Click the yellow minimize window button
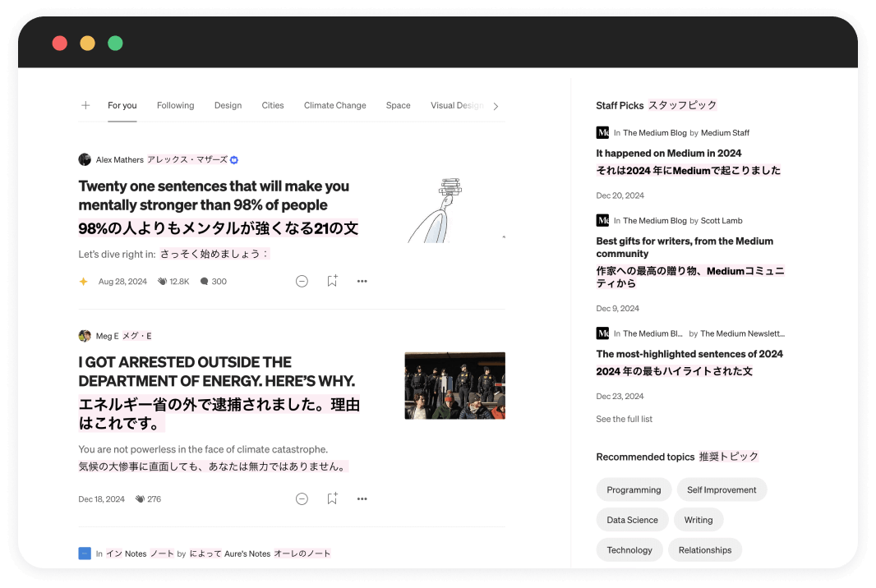Screen dimensions: 876x588 click(x=88, y=43)
